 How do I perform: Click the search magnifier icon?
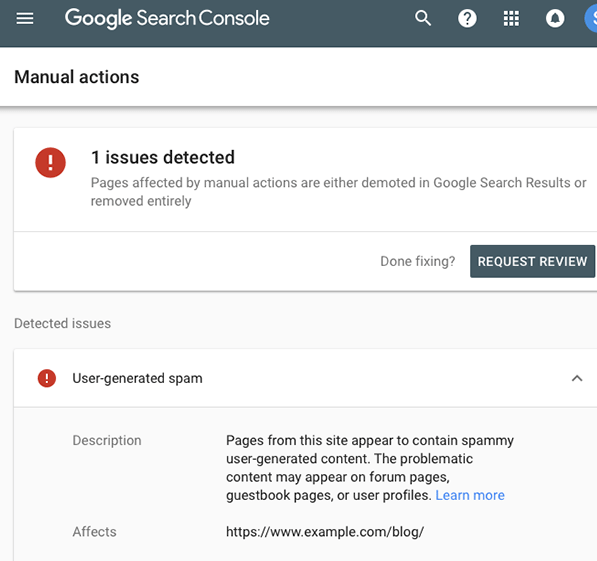423,18
